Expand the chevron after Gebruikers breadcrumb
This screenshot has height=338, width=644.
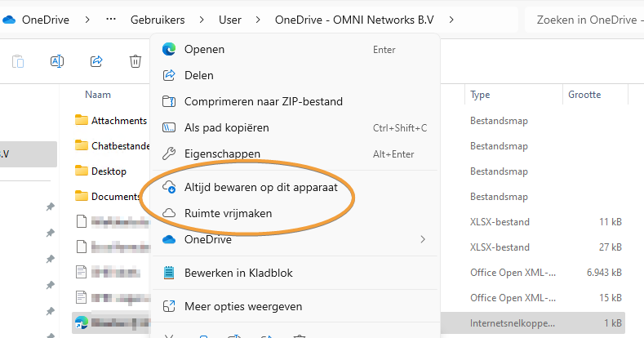(201, 18)
